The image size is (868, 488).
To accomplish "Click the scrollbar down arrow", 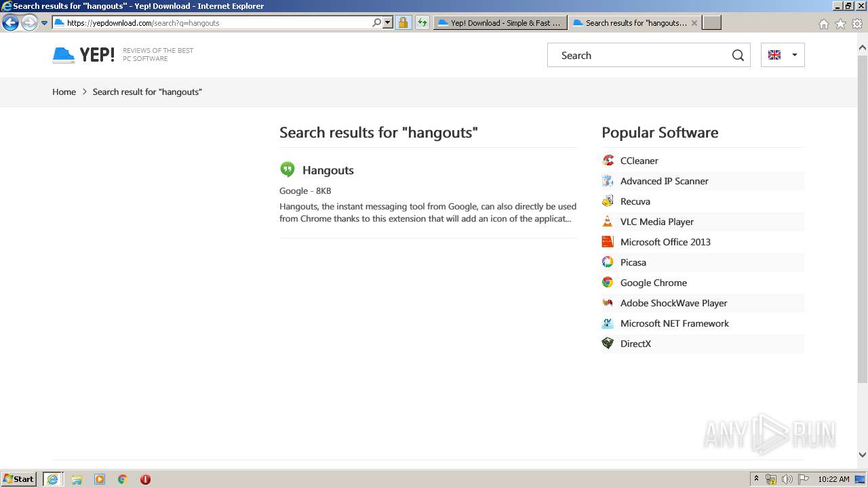I will (x=862, y=455).
